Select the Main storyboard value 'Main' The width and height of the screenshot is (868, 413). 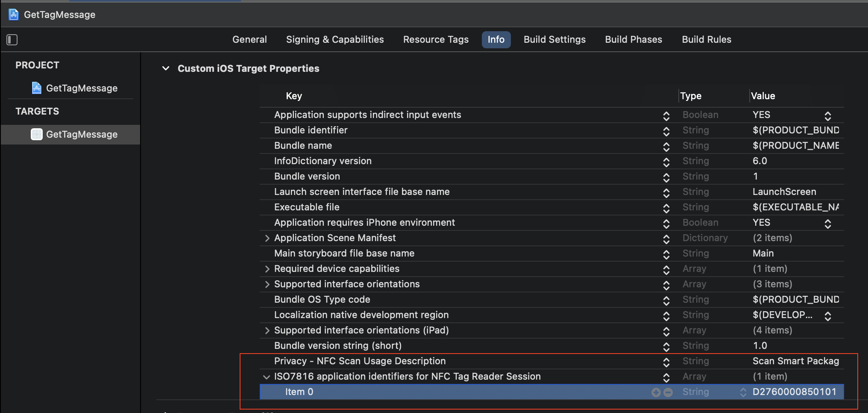(763, 253)
